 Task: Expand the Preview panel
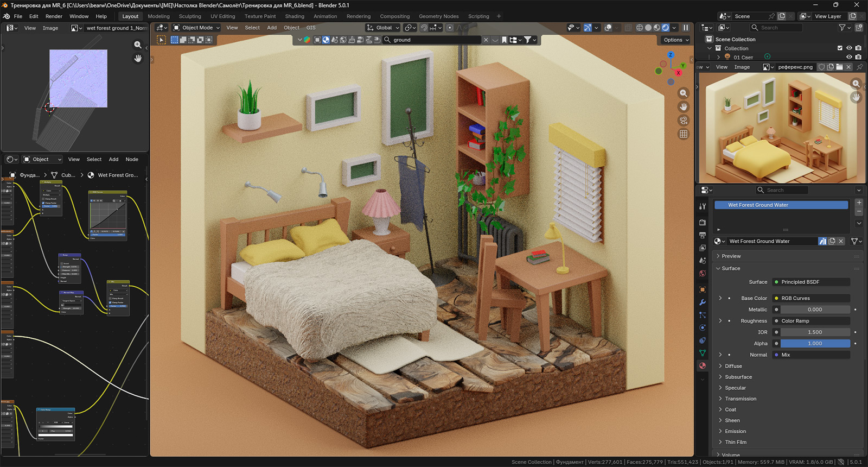[731, 256]
